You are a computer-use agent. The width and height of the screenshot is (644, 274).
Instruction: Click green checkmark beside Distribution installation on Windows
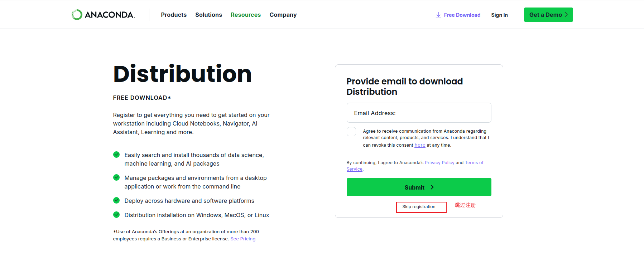[x=116, y=215]
